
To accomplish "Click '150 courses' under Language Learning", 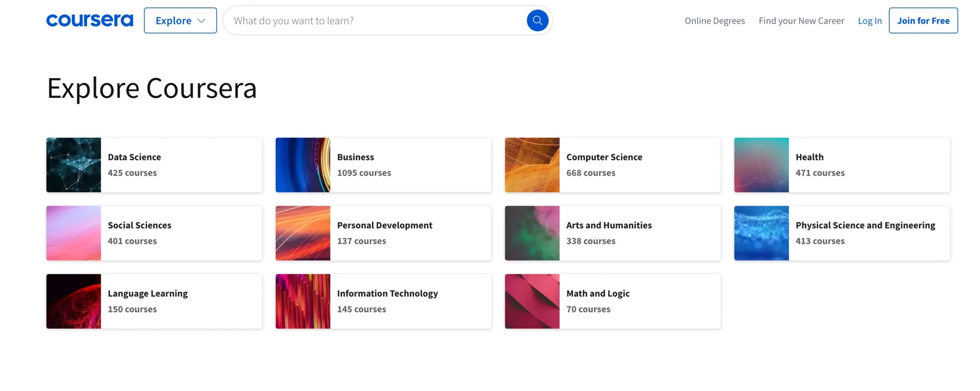I will tap(132, 309).
